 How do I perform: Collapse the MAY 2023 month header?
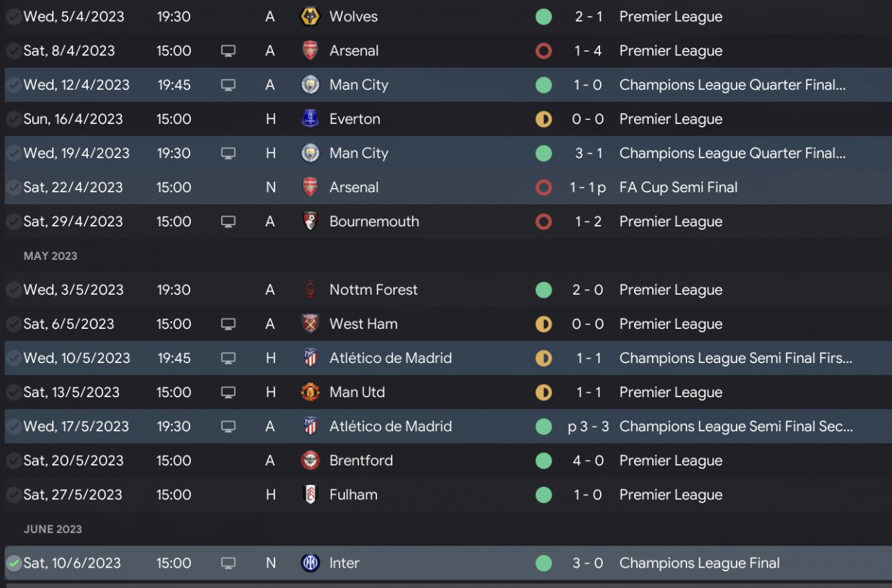point(50,256)
